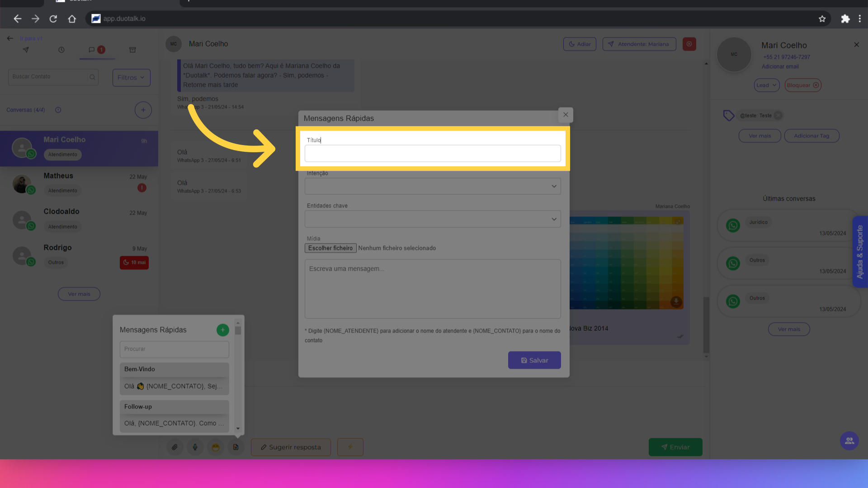Click the color palette image thumbnail
Viewport: 868px width, 488px height.
click(626, 263)
